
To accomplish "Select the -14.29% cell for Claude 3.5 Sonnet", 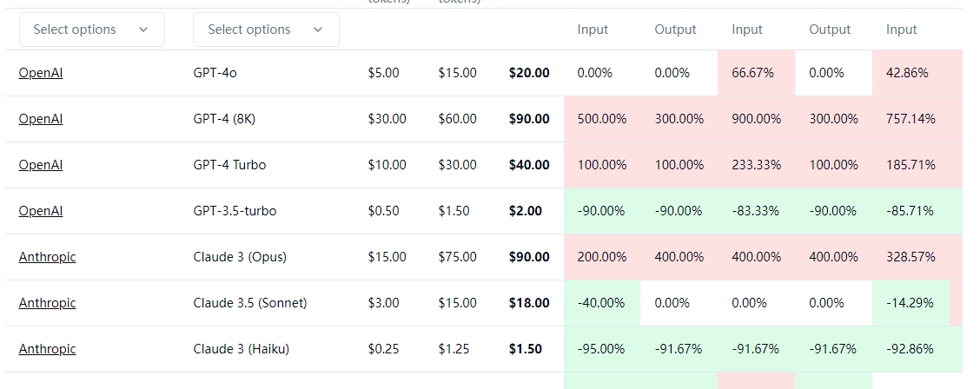I will [x=910, y=303].
